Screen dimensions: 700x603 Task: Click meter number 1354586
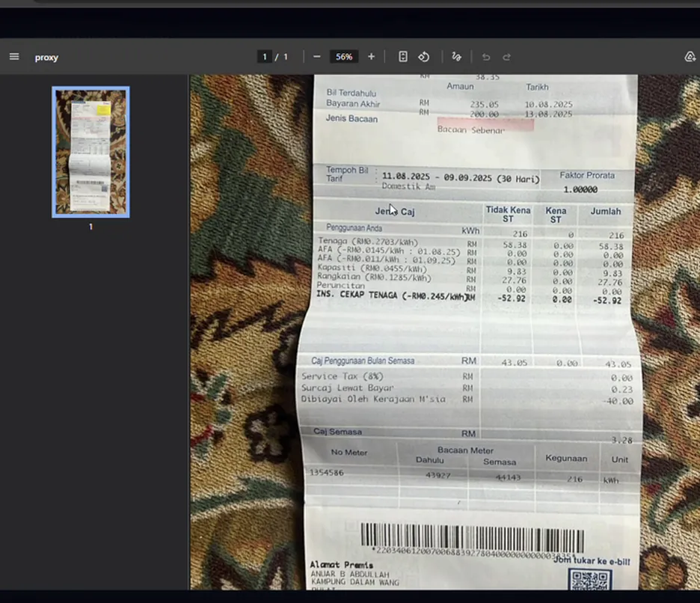[326, 473]
